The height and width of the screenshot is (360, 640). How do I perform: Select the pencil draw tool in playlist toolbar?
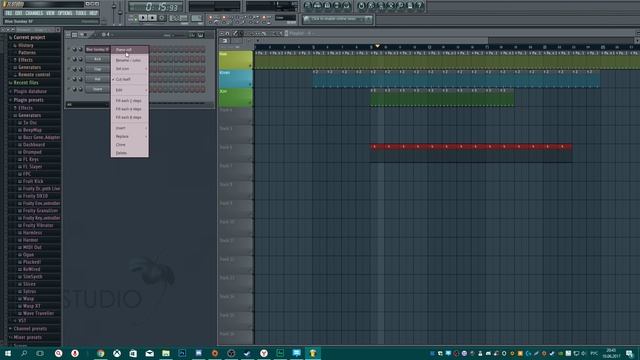(235, 33)
